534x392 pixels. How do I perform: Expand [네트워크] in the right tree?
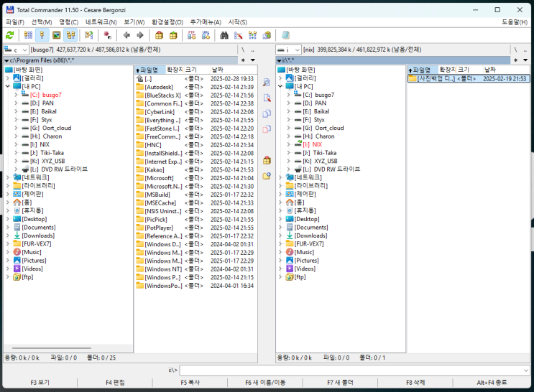(280, 177)
